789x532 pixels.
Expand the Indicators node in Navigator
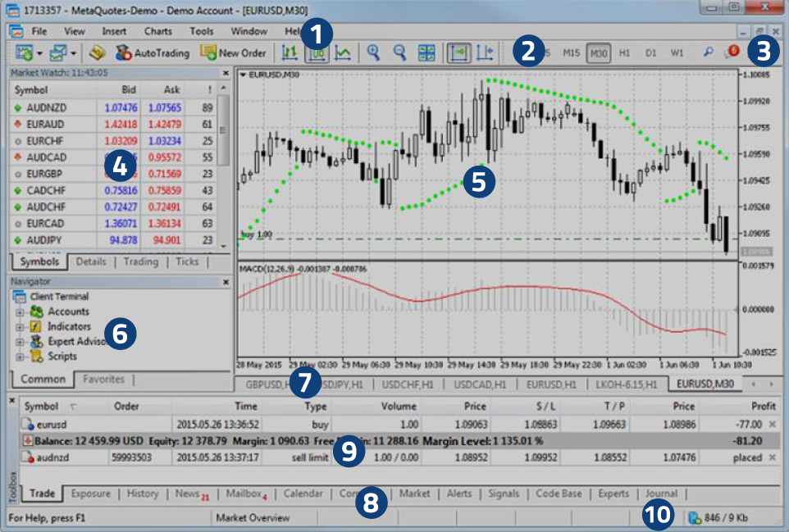(20, 327)
